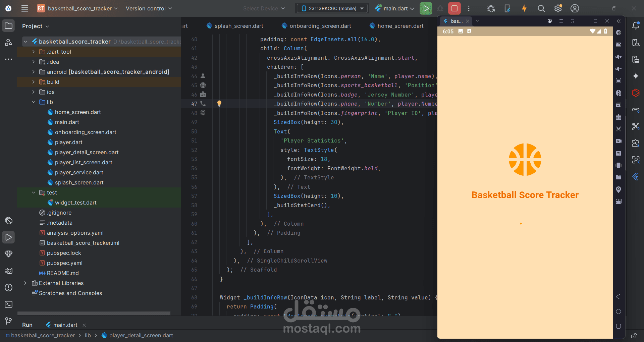Click volume up icon in device sidebar
Image resolution: width=644 pixels, height=342 pixels.
click(619, 57)
